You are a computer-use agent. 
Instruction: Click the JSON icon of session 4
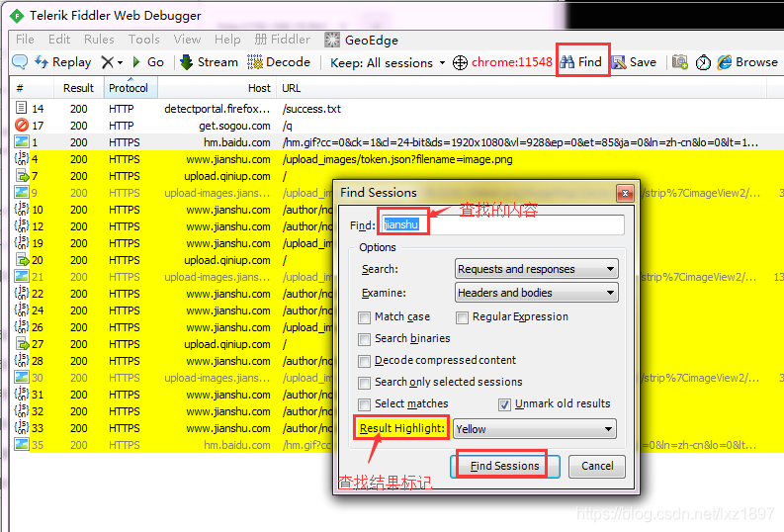pyautogui.click(x=22, y=158)
